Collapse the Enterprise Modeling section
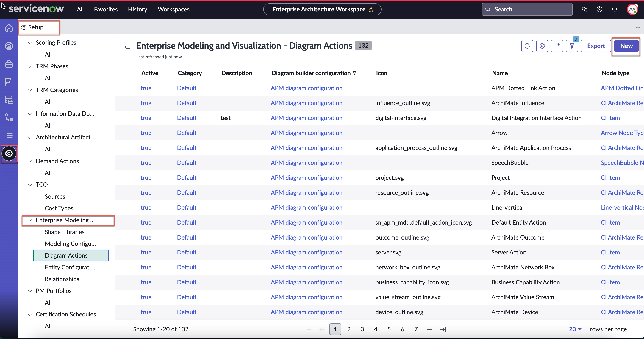The width and height of the screenshot is (644, 339). [x=30, y=220]
